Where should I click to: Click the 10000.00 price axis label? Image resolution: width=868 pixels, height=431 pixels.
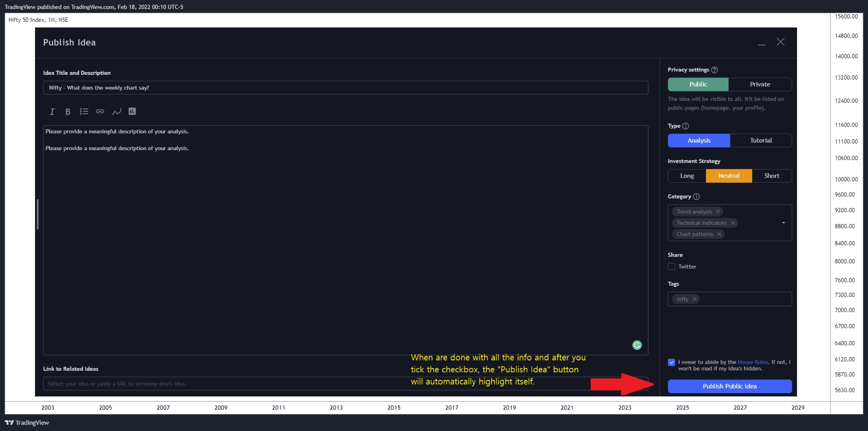click(x=846, y=180)
